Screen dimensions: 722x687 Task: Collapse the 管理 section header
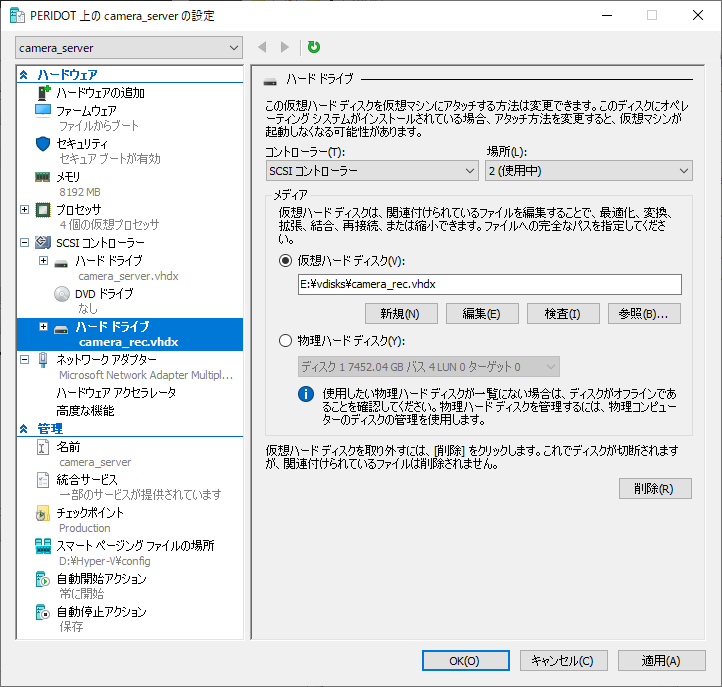click(x=23, y=429)
